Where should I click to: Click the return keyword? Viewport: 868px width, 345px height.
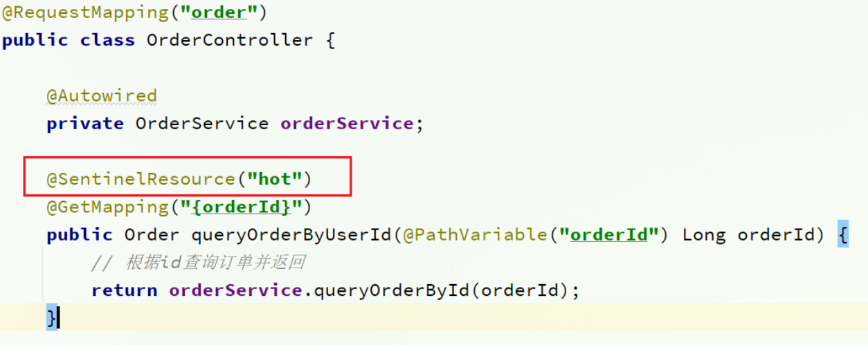click(x=124, y=290)
